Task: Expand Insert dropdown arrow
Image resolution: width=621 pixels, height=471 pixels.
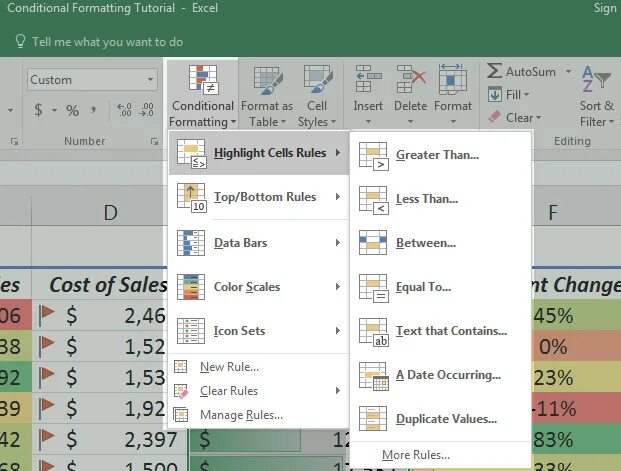Action: point(368,122)
